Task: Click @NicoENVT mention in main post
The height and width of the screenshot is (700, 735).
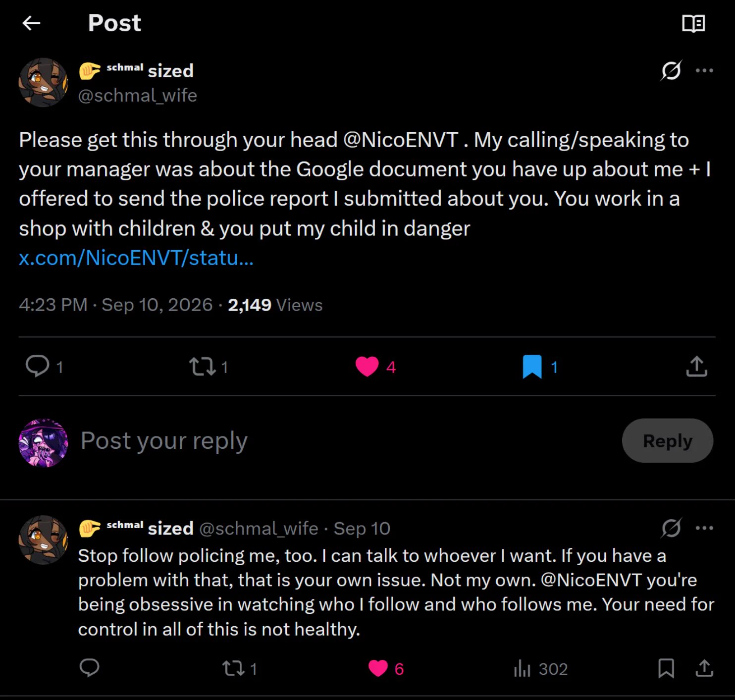Action: [x=401, y=140]
